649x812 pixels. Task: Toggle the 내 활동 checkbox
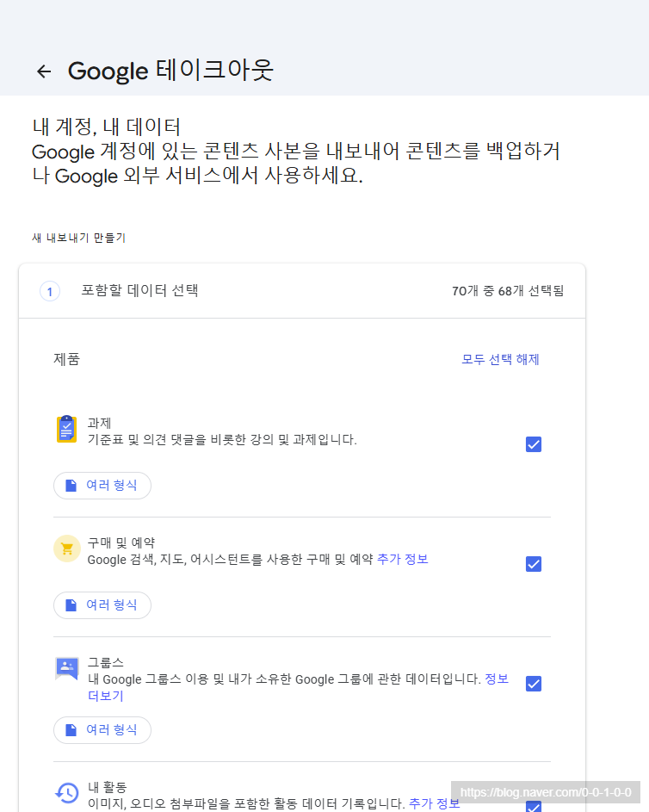pyautogui.click(x=533, y=806)
